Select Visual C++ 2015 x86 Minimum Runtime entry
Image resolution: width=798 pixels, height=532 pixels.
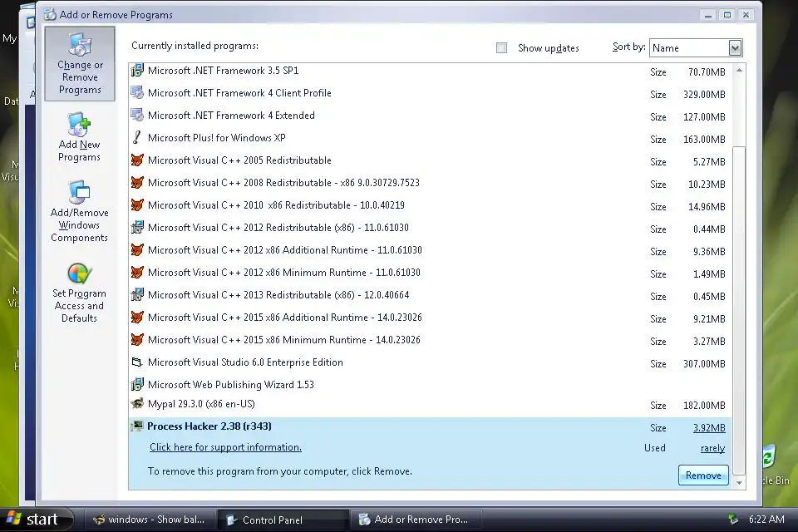[x=431, y=339]
